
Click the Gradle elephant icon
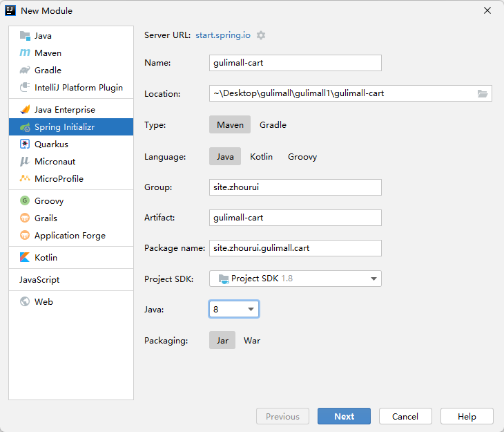click(x=25, y=71)
